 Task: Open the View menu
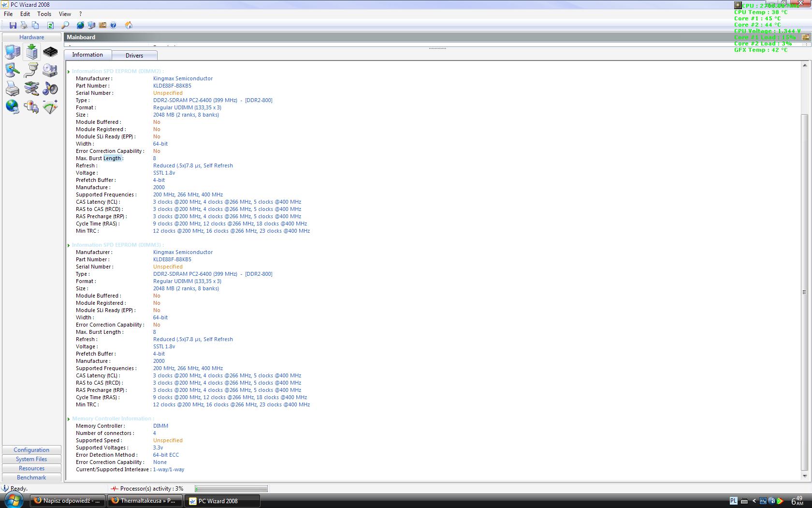tap(65, 14)
